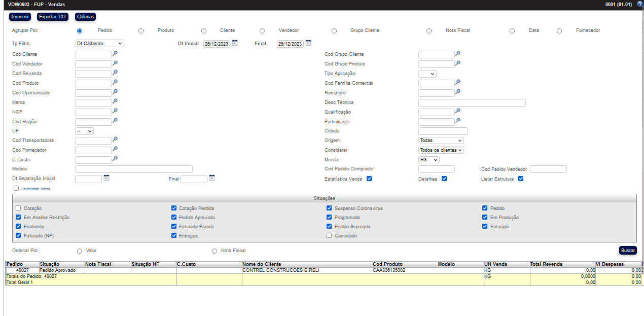Open the Moeda currency dropdown
Screen dimensions: 644x316
pyautogui.click(x=428, y=160)
